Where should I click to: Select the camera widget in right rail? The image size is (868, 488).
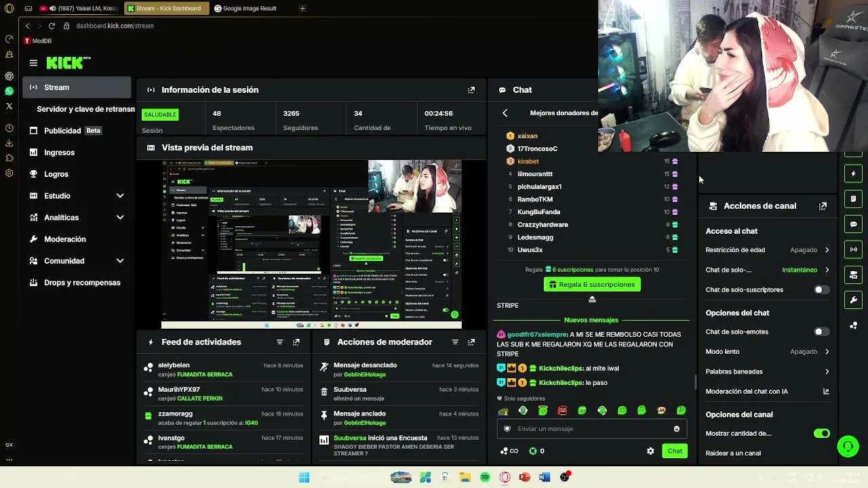coord(853,274)
